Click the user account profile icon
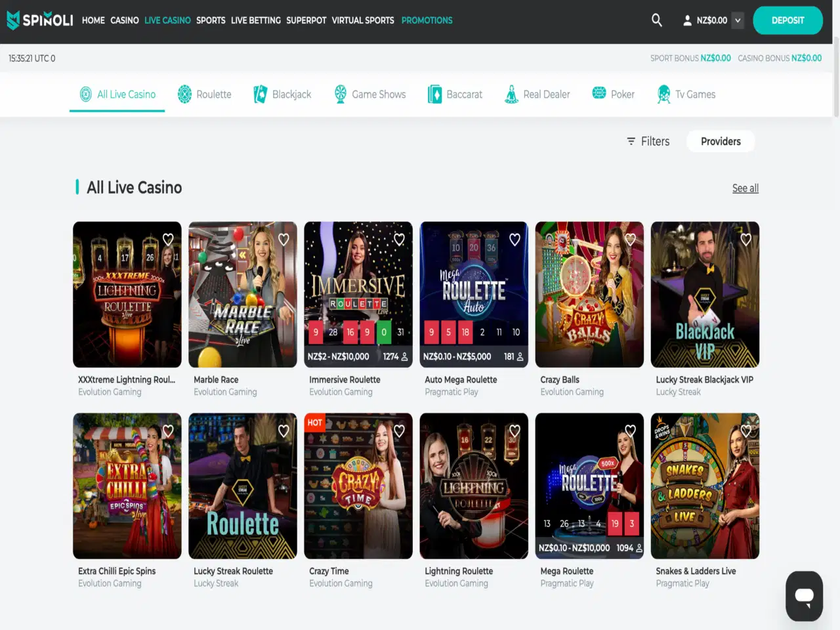This screenshot has width=840, height=630. (687, 20)
